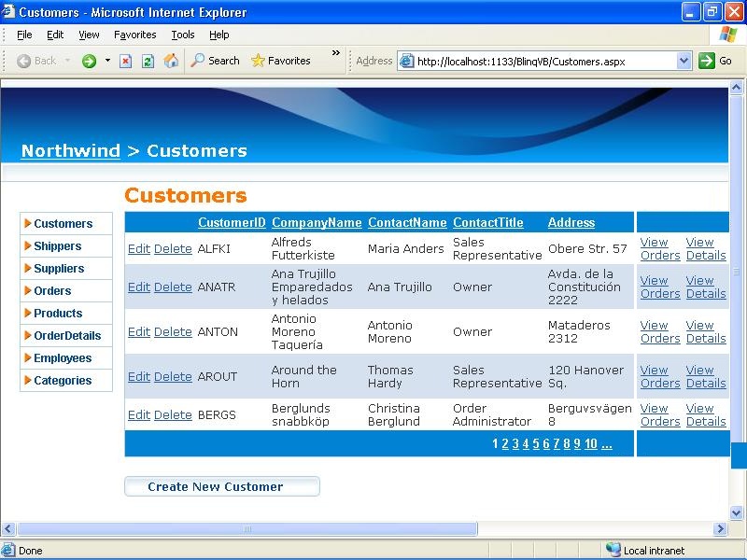Screen dimensions: 747x560
Task: Open the Help menu
Action: [x=219, y=35]
